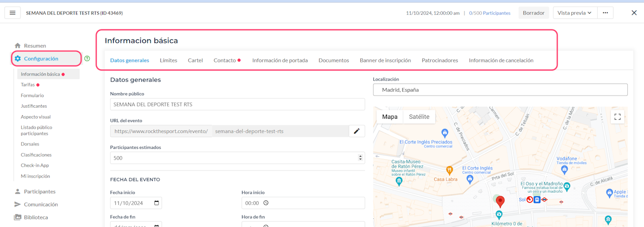Open Justificantes in the sidebar
This screenshot has width=644, height=227.
click(34, 106)
